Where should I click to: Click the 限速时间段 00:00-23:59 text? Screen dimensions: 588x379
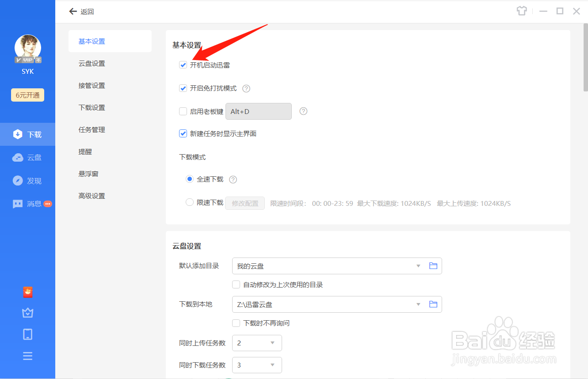coord(312,203)
